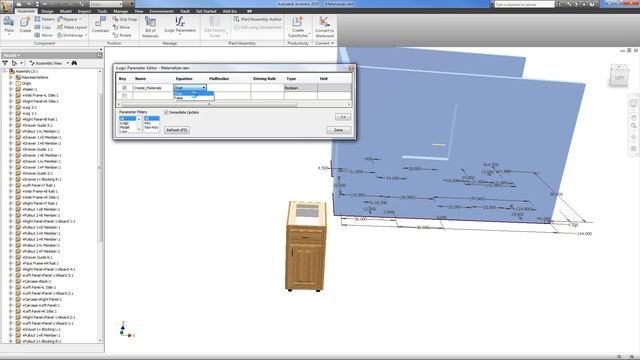The image size is (640, 360).
Task: Click the Refresh (F5) button
Action: [177, 130]
